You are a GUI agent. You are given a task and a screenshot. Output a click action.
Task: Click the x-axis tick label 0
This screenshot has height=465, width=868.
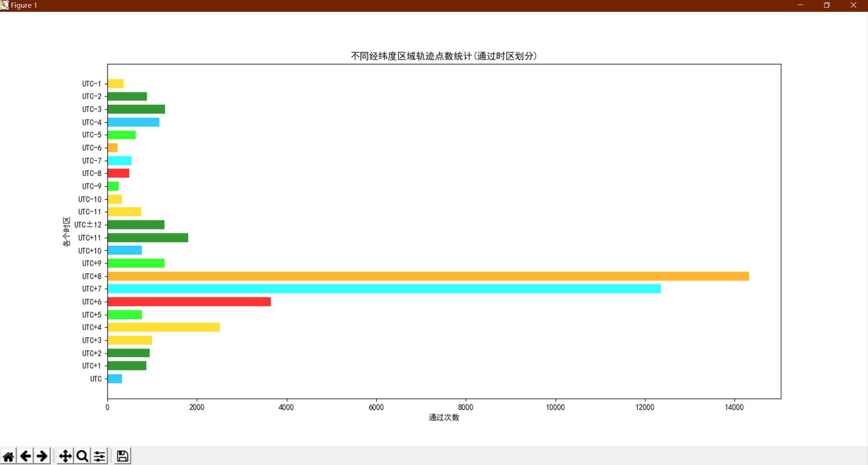(107, 407)
